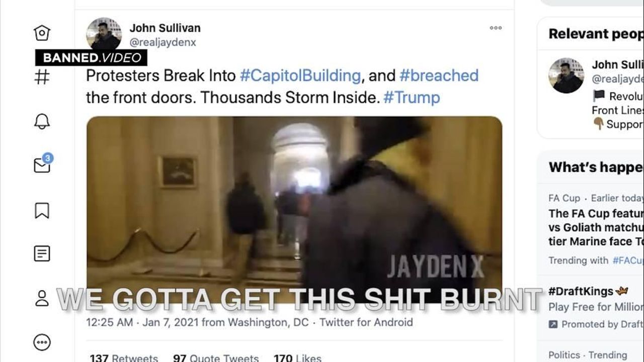Click the @realjaydenx handle in tweet
This screenshot has width=644, height=362.
(x=163, y=43)
